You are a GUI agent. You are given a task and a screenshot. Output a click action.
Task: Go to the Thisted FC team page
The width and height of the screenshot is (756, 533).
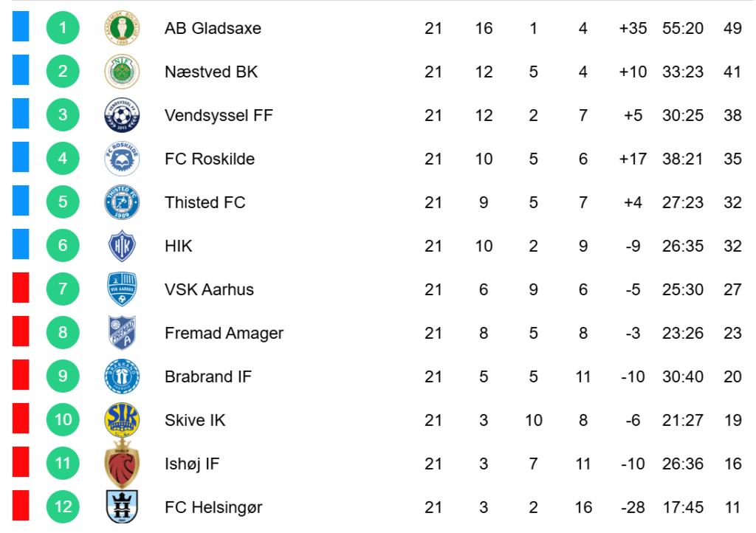205,202
